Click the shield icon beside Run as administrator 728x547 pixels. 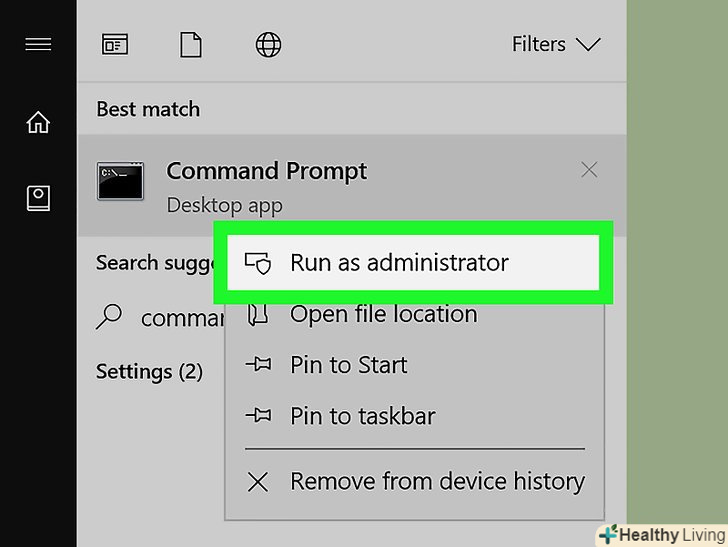(258, 263)
